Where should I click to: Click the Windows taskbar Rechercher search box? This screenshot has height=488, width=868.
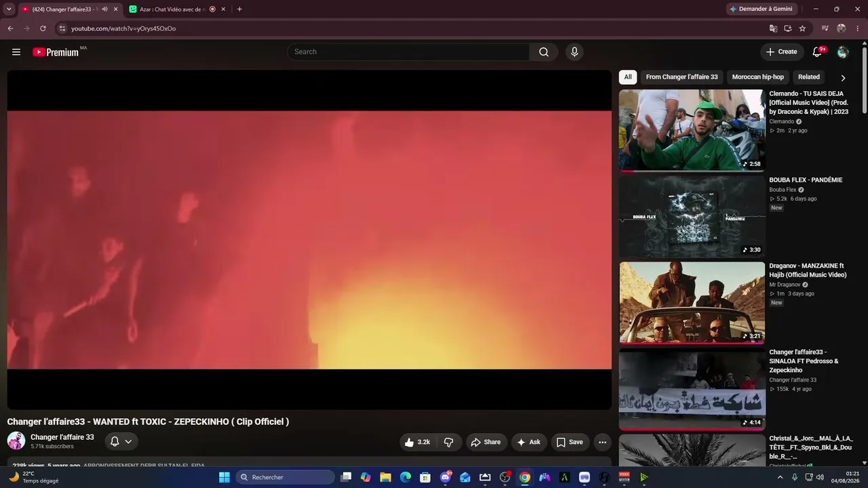pos(285,477)
